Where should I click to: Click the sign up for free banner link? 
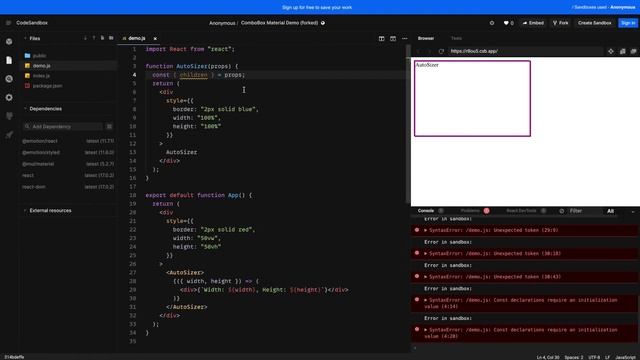[317, 7]
